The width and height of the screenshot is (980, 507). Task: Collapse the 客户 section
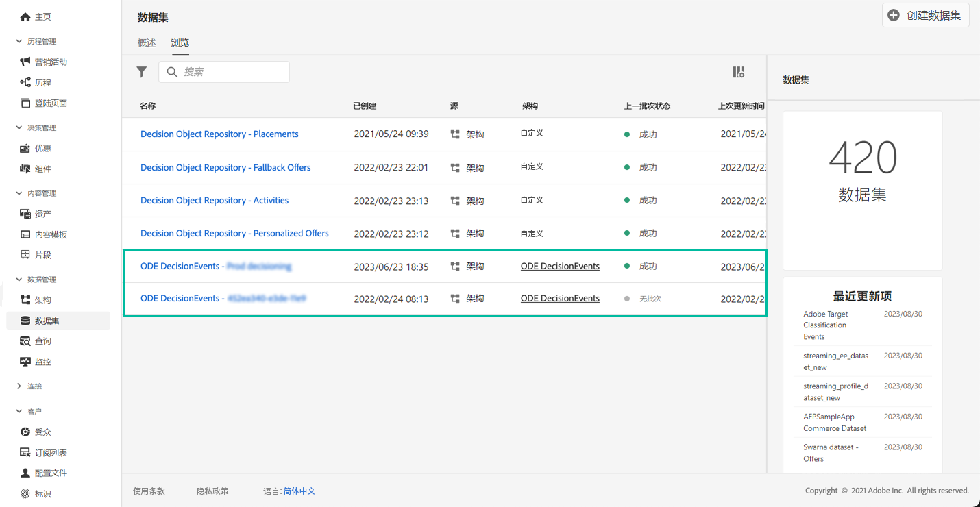[19, 411]
